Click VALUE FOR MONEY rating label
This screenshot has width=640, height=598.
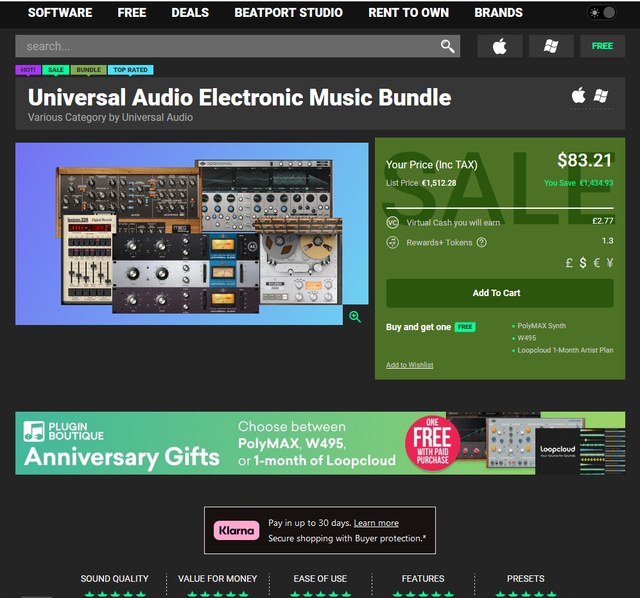(x=218, y=579)
